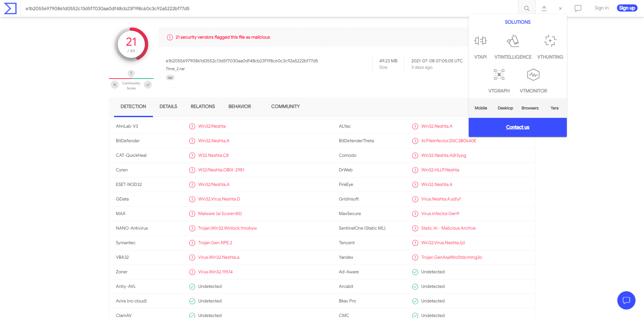
Task: Click the Contact us link
Action: pyautogui.click(x=517, y=127)
